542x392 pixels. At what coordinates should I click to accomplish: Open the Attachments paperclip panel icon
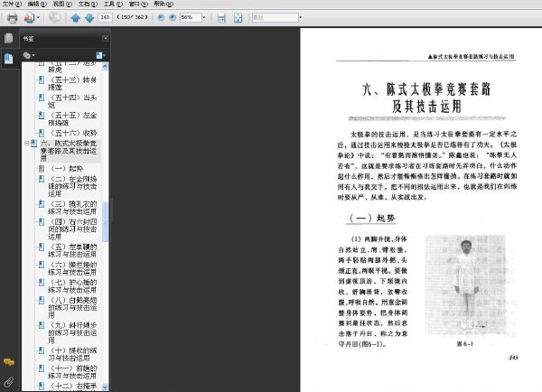click(x=9, y=382)
